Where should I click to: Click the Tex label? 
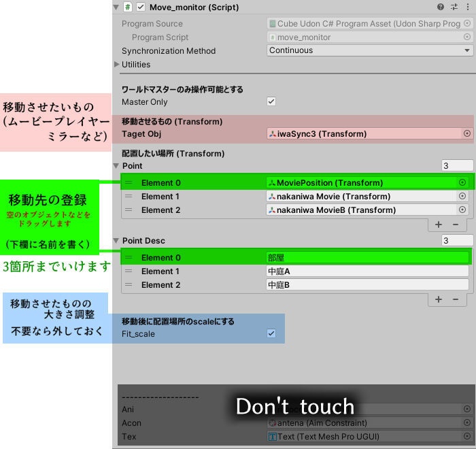(129, 437)
